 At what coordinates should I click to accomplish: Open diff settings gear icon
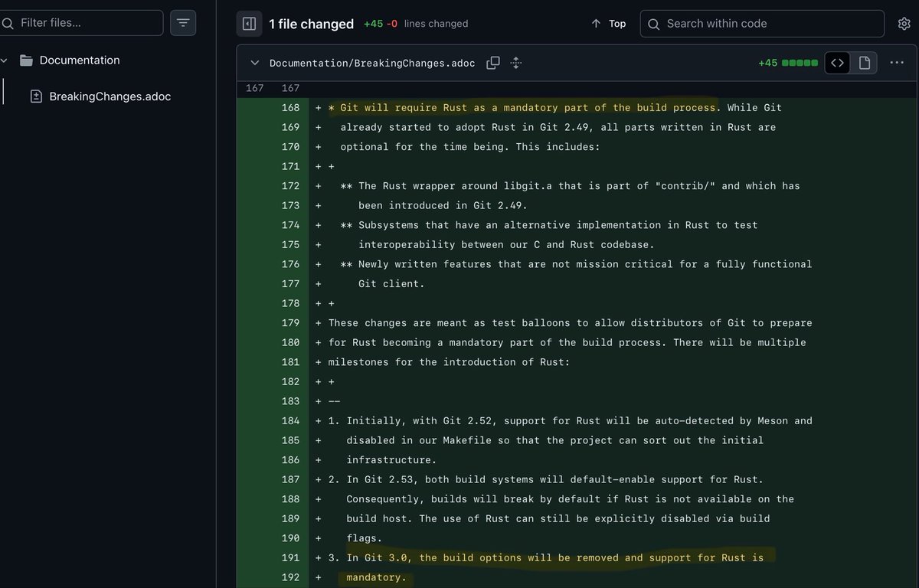(904, 24)
